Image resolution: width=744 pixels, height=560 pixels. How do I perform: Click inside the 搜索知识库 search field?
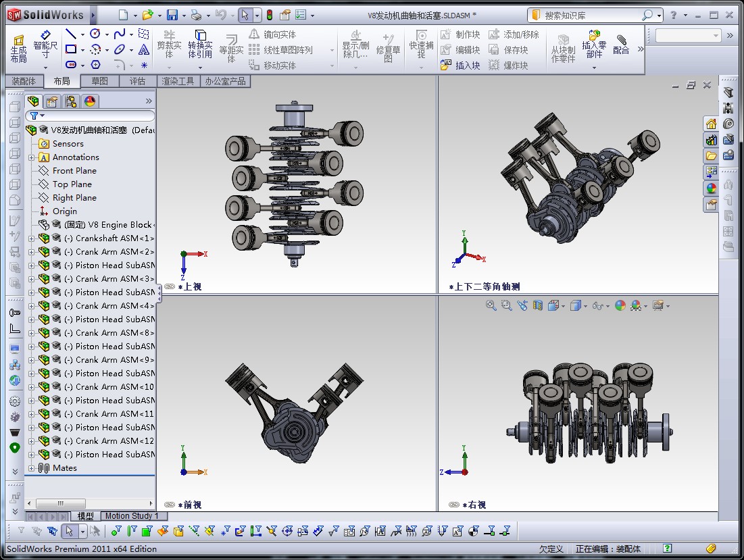[x=595, y=14]
